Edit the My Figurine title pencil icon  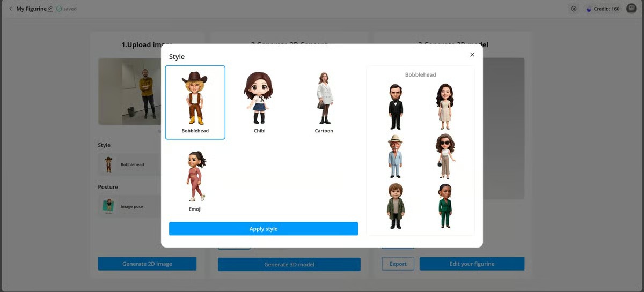click(x=50, y=9)
